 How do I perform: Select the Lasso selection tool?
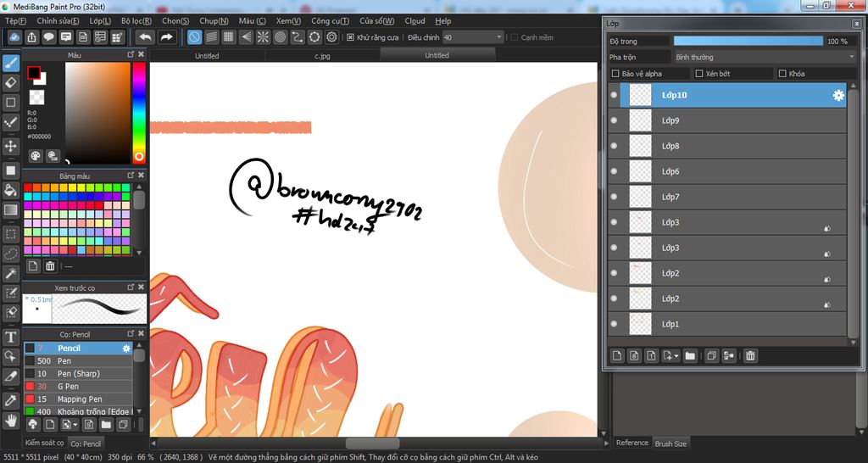[x=10, y=254]
